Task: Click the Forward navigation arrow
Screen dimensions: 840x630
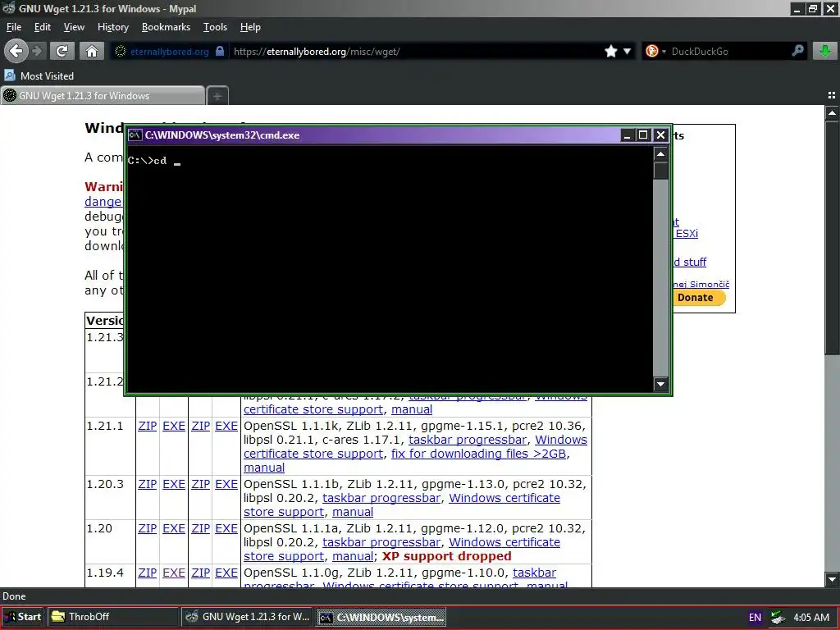Action: point(37,51)
